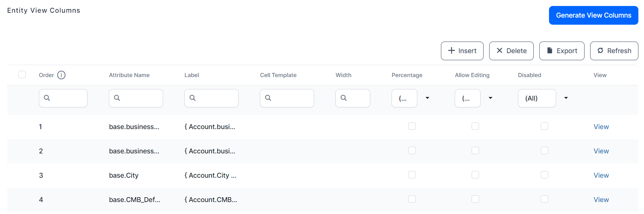Click the Delete button
644x214 pixels.
[x=511, y=51]
